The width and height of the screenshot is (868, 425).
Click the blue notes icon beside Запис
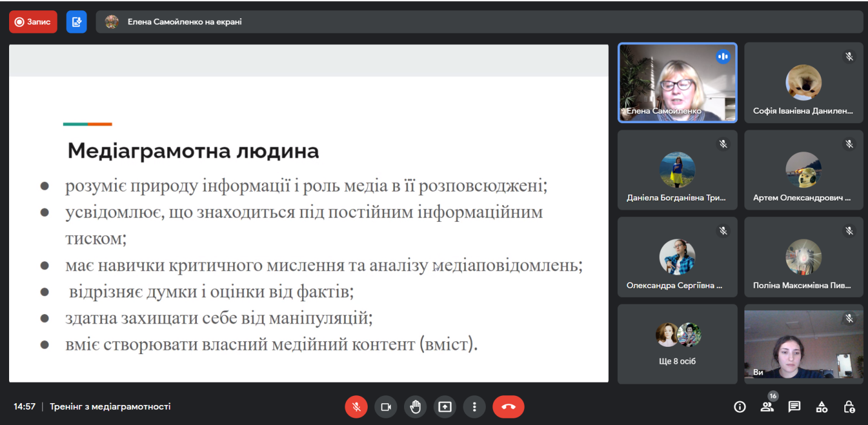pyautogui.click(x=76, y=22)
